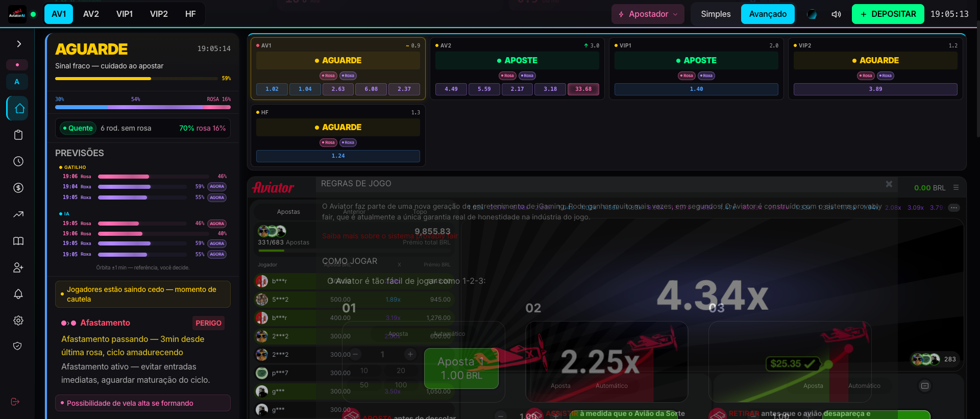Click the yellow 59% signal strength bar
Screen dimensions: 980x419
point(136,79)
